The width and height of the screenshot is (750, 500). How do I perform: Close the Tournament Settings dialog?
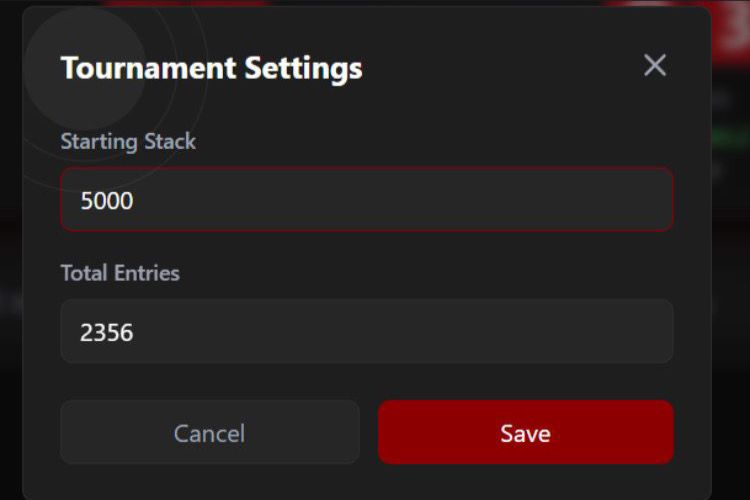click(655, 66)
